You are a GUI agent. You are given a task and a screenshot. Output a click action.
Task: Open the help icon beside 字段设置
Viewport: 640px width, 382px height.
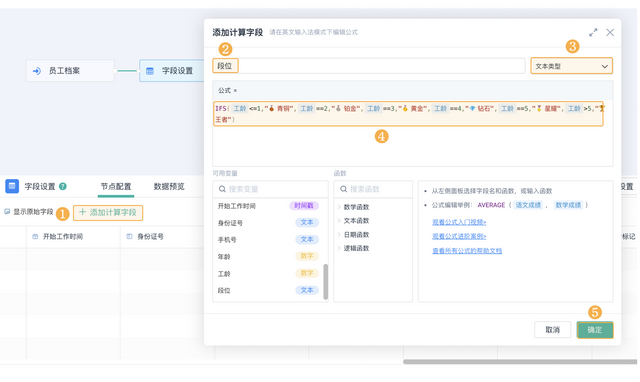62,187
